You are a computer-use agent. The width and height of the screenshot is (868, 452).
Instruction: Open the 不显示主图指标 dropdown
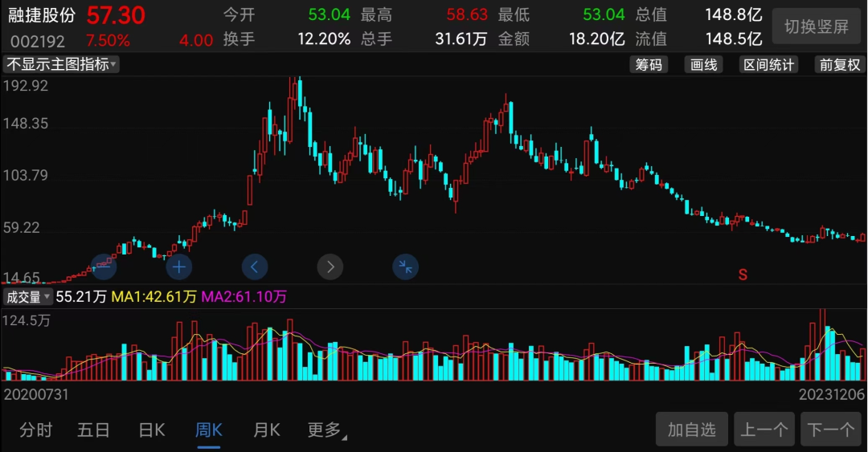coord(61,64)
